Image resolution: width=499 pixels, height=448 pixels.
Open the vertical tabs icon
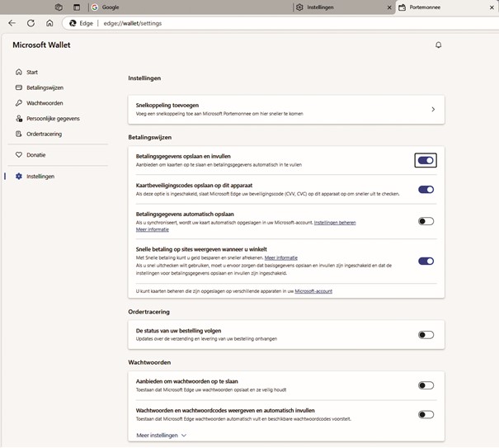[x=77, y=7]
